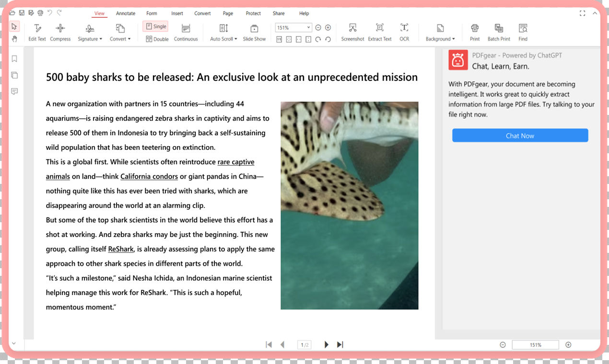
Task: Click the PDFgear robot logo
Action: (x=458, y=60)
